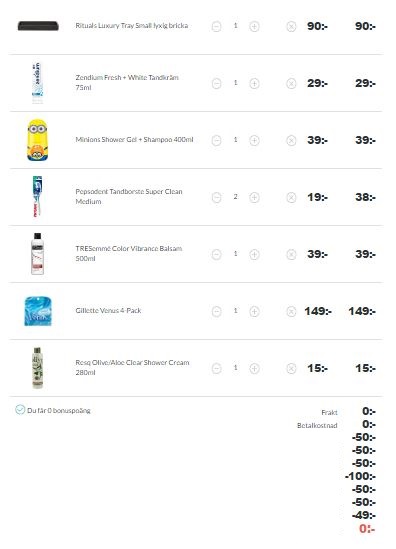Remove Minions Shower Gel + Shampoo item
This screenshot has height=549, width=396.
[x=291, y=141]
